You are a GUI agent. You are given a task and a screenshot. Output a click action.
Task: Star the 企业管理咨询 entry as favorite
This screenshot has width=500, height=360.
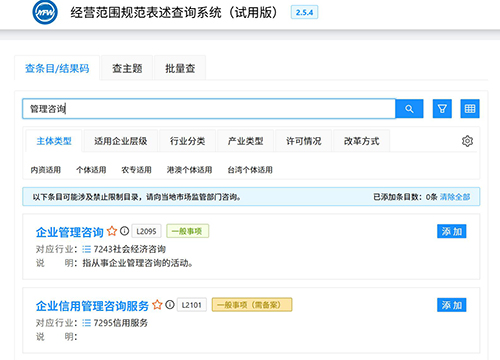(x=112, y=231)
